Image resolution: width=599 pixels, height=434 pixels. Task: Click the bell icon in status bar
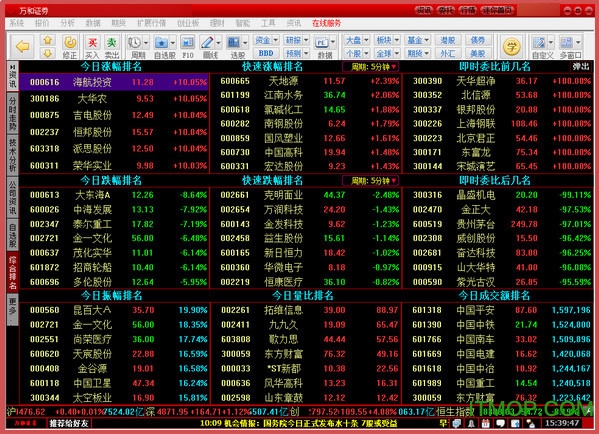pos(472,423)
